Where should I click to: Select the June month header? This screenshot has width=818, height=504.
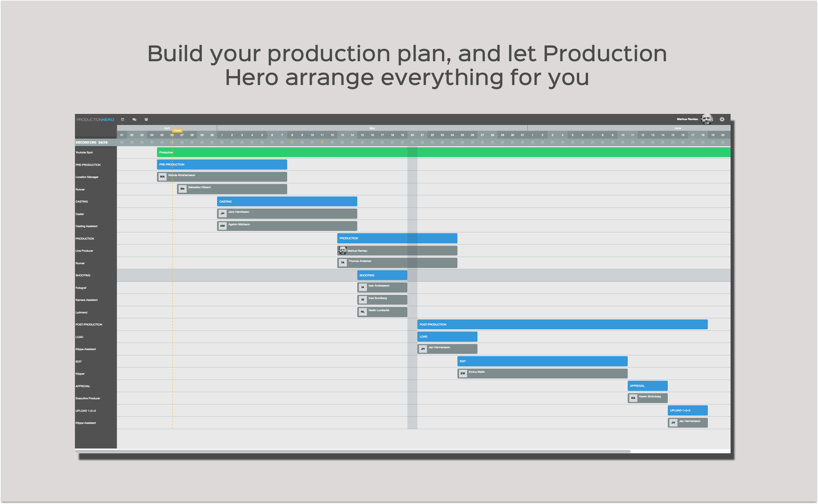click(678, 128)
